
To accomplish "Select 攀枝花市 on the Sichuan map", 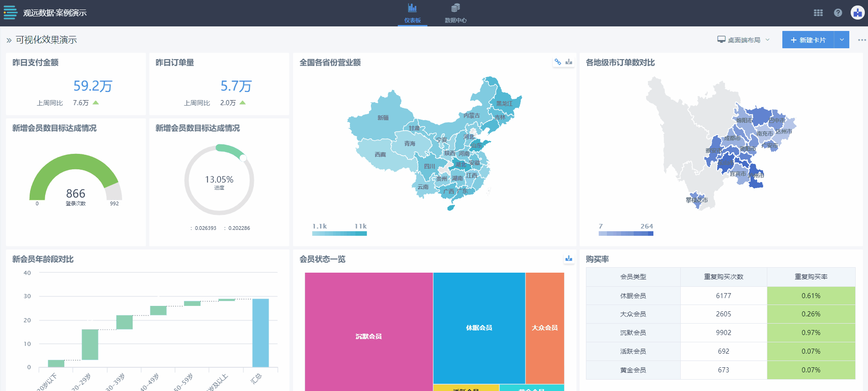I will click(x=697, y=200).
